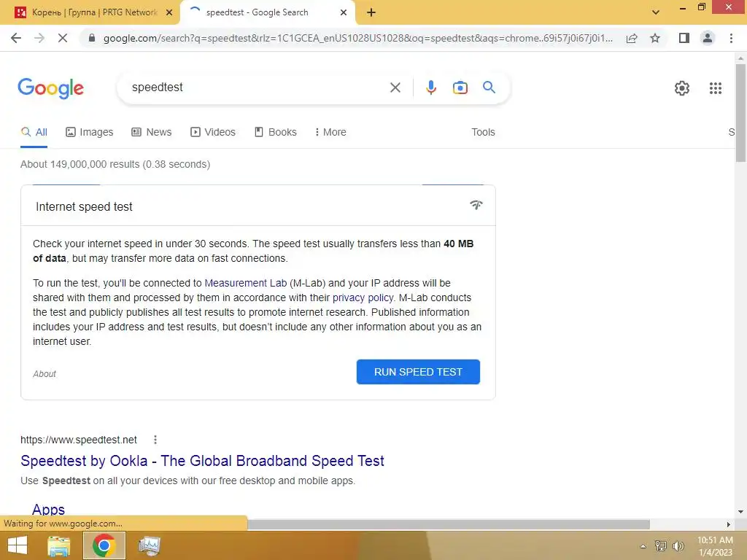Click the speedtest search input field
Viewport: 747px width, 560px height.
point(258,87)
